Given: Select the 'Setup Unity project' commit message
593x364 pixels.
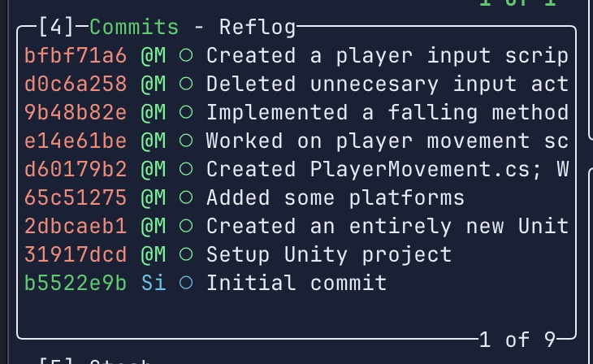Looking at the screenshot, I should click(328, 255).
